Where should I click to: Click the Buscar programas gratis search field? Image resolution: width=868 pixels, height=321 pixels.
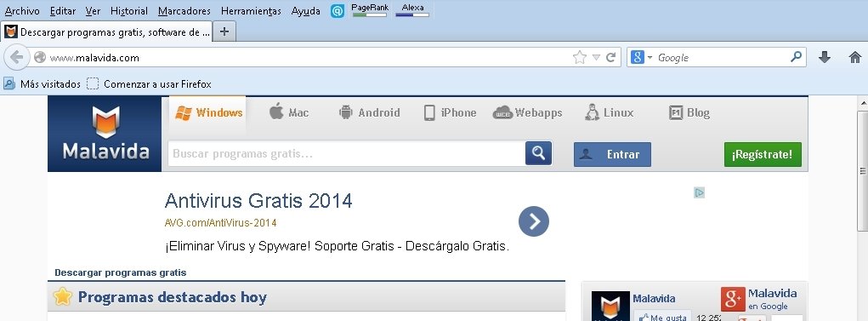347,153
